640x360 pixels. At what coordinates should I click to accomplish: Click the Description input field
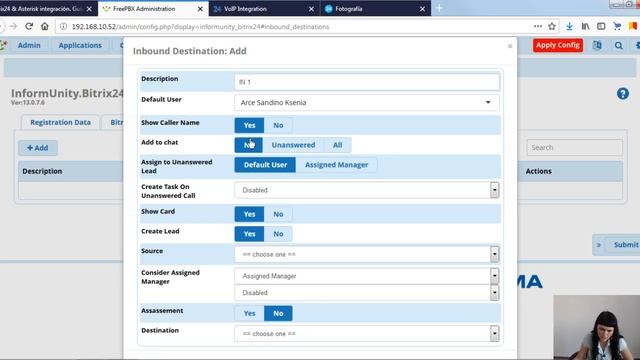[367, 82]
